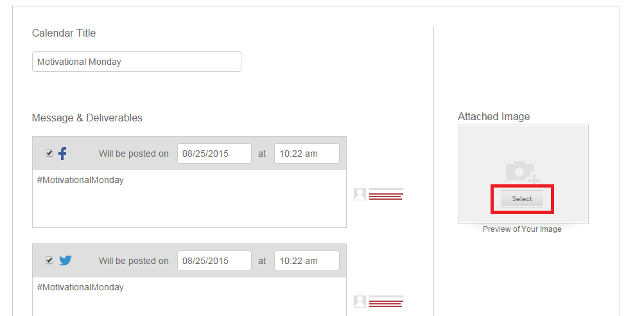Uncheck the Twitter post checkbox
644x316 pixels.
click(x=49, y=261)
